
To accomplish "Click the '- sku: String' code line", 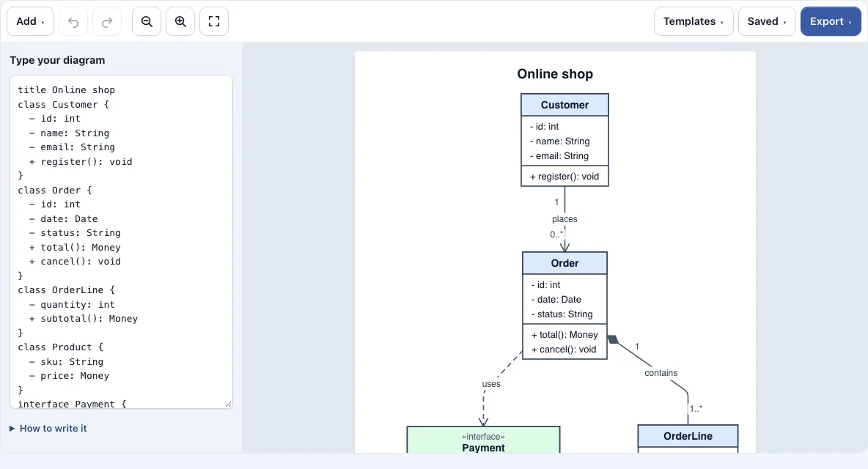I will click(67, 362).
